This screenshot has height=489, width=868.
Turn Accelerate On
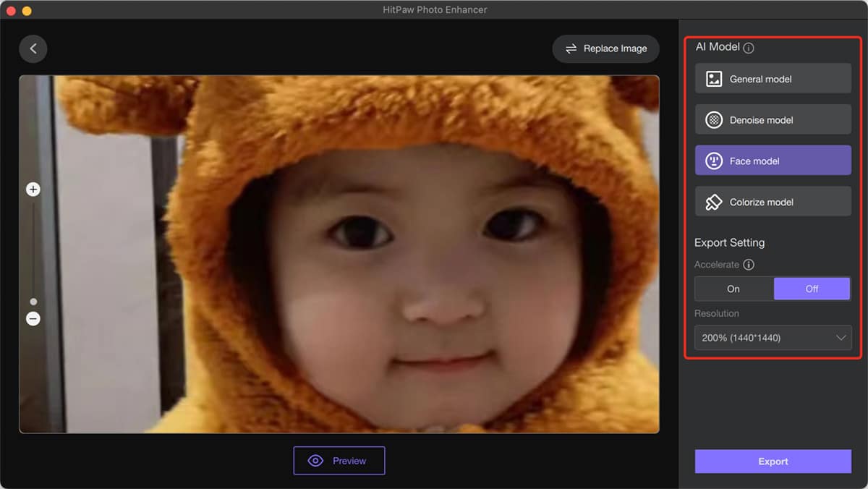click(733, 289)
